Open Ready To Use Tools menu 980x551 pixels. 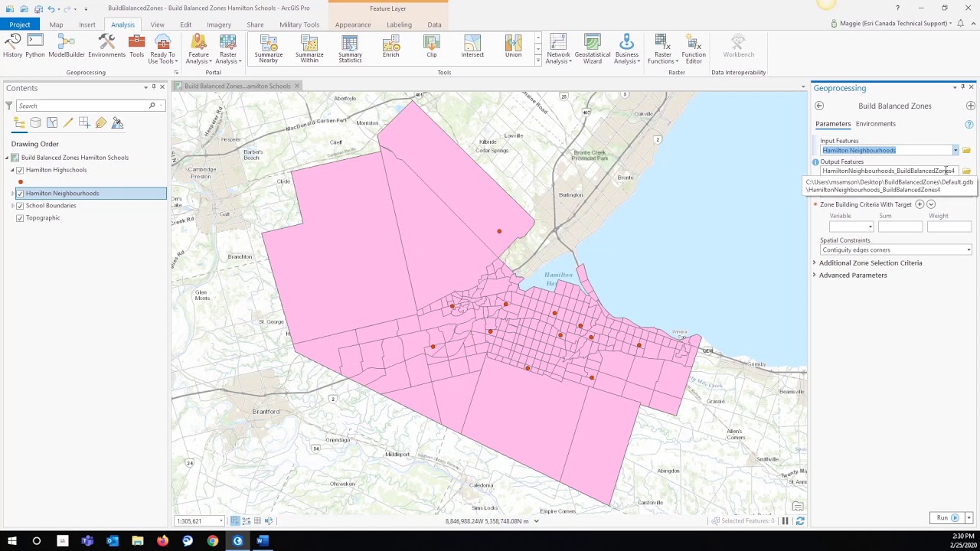coord(162,50)
